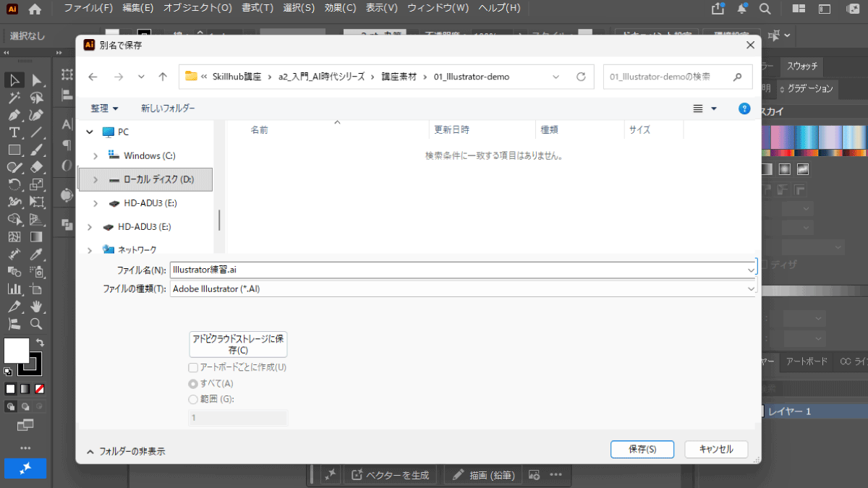Open the ウィンドウ(W) menu
The height and width of the screenshot is (488, 868).
point(438,9)
